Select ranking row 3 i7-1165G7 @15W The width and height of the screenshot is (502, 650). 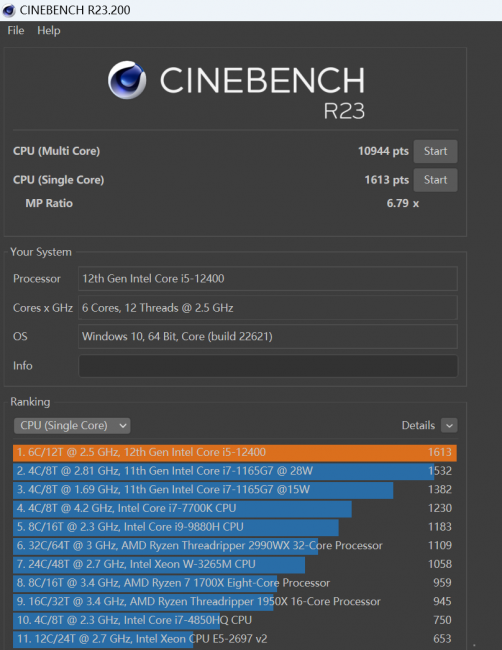pyautogui.click(x=235, y=490)
